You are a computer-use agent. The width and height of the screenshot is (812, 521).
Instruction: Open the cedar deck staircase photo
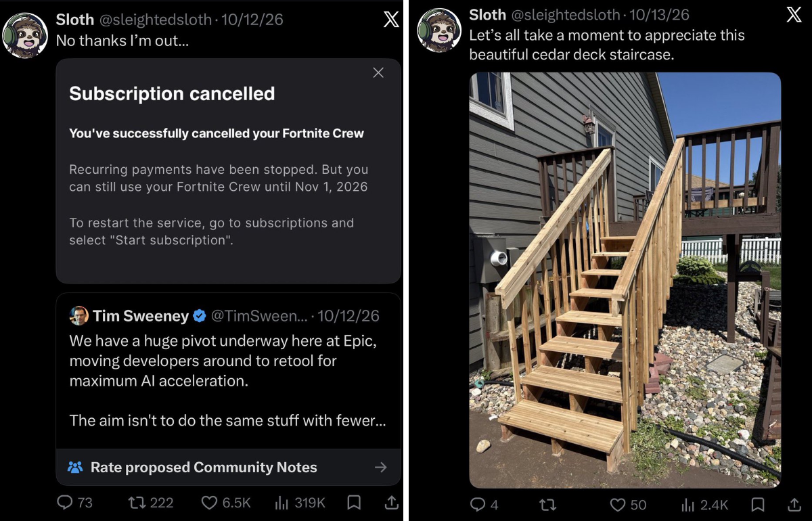pos(625,280)
